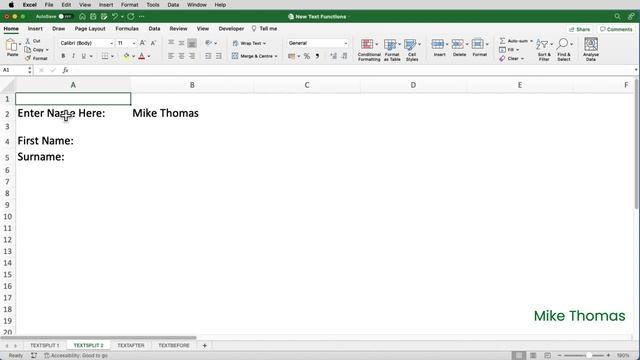The width and height of the screenshot is (640, 360).
Task: Click the Redo circular arrow icon
Action: click(x=131, y=16)
